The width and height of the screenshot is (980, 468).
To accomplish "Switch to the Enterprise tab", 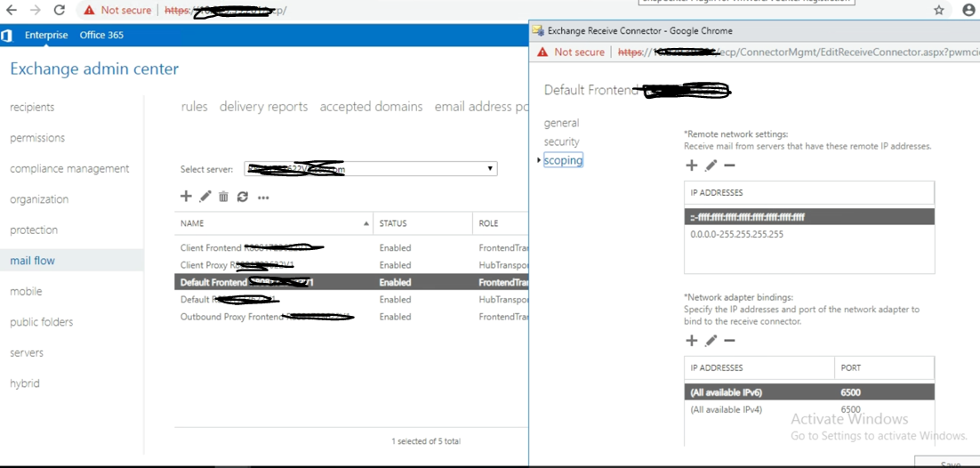I will 46,35.
